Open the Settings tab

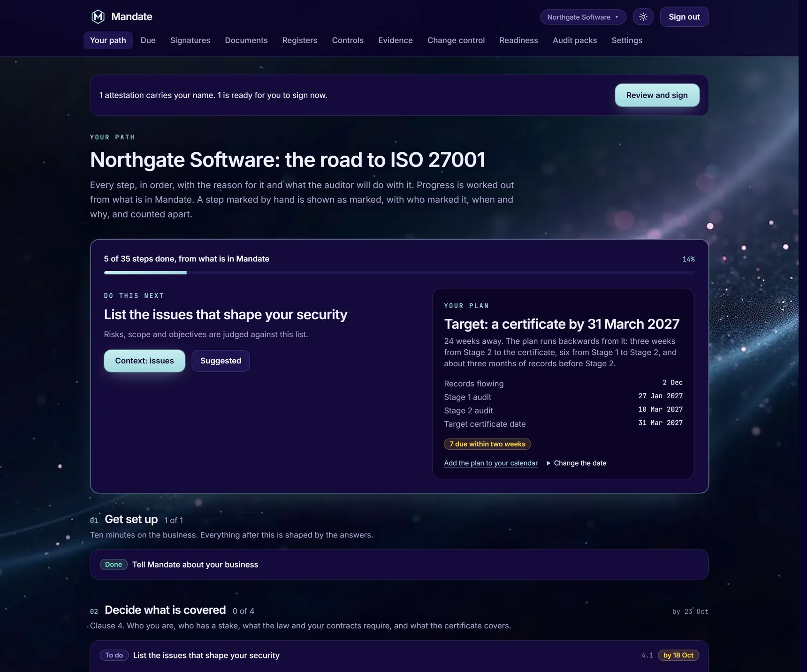point(627,40)
